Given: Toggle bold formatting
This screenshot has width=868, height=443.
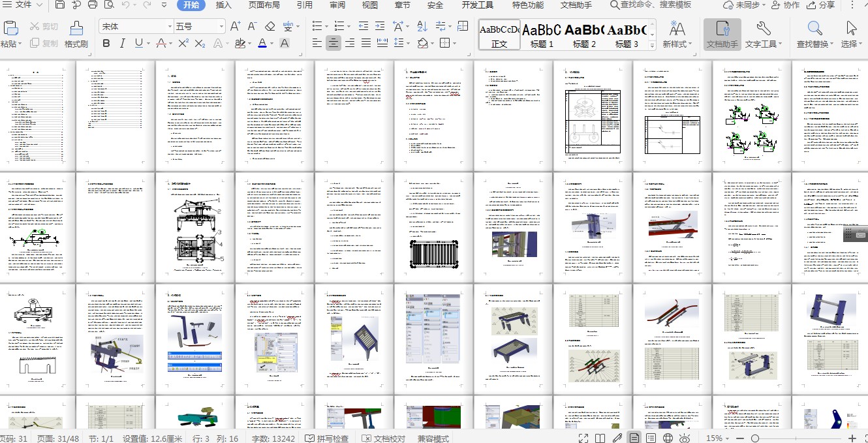Looking at the screenshot, I should point(105,44).
